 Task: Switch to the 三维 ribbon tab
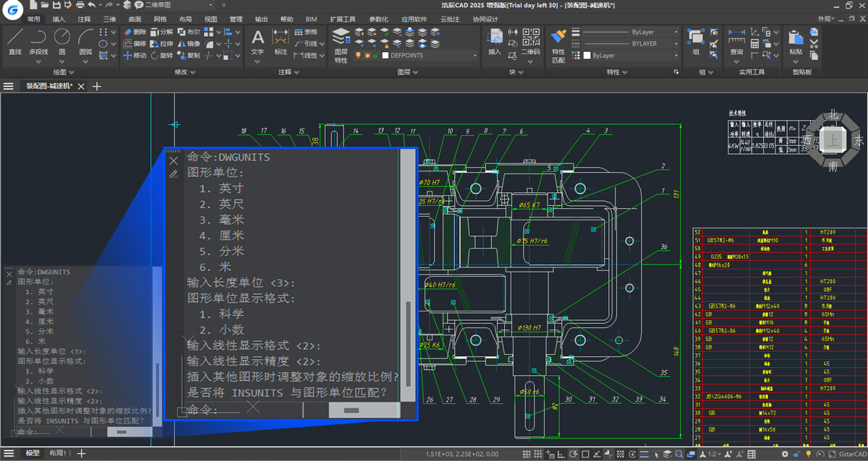[x=109, y=20]
